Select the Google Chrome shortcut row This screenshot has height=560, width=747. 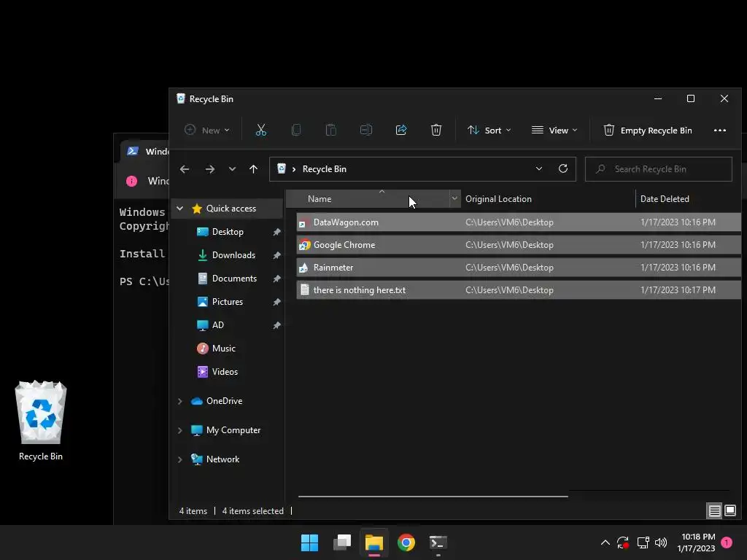pos(519,245)
